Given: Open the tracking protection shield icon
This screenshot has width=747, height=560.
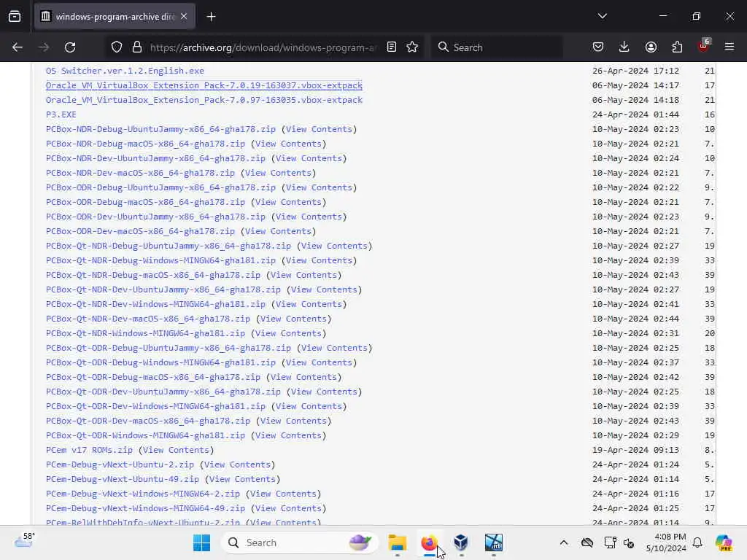Looking at the screenshot, I should click(x=117, y=47).
